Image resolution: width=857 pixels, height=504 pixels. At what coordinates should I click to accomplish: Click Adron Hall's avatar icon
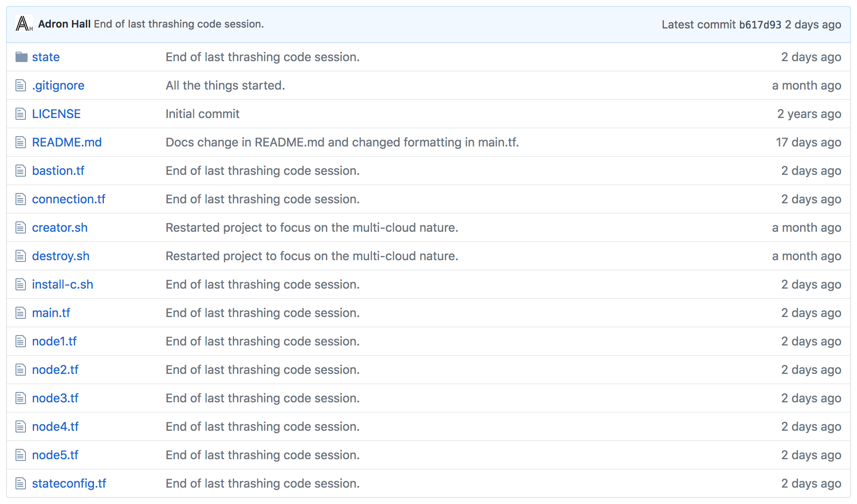pyautogui.click(x=24, y=24)
